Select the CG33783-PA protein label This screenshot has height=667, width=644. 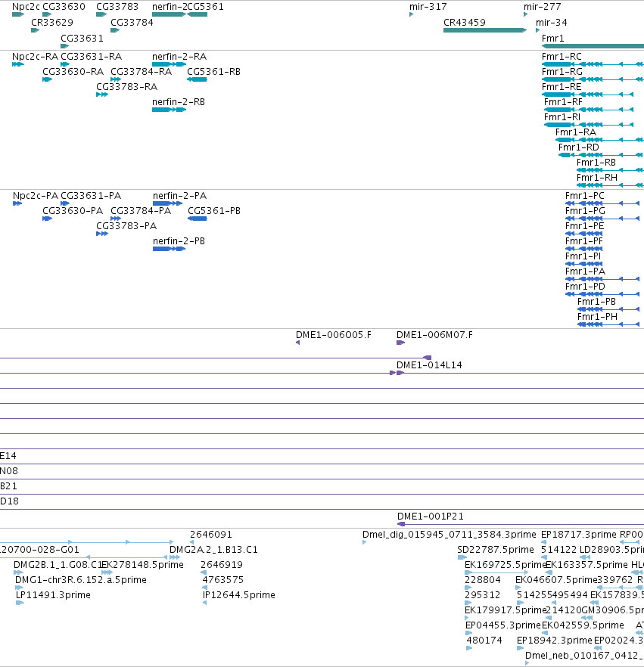coord(126,226)
